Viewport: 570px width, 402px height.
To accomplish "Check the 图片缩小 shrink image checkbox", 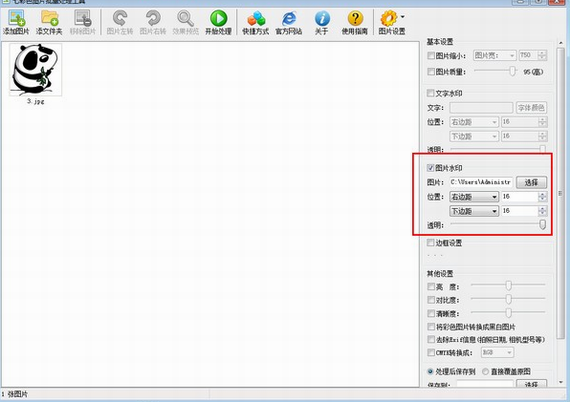I will 430,56.
